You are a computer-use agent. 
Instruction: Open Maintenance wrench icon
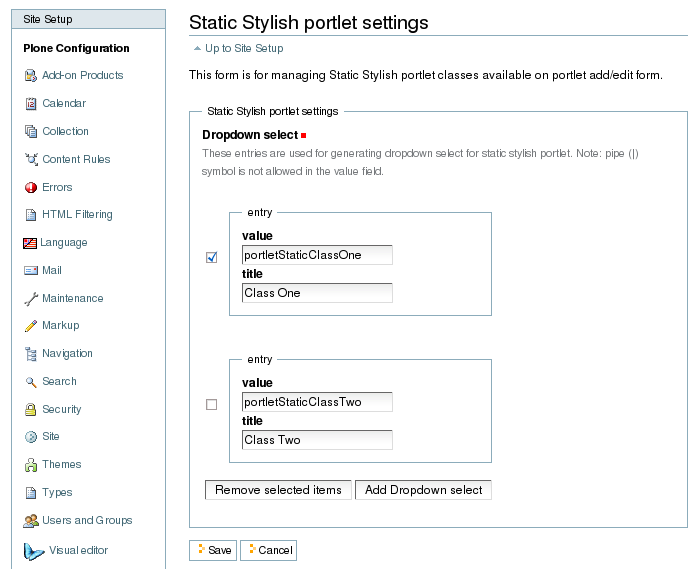(31, 299)
